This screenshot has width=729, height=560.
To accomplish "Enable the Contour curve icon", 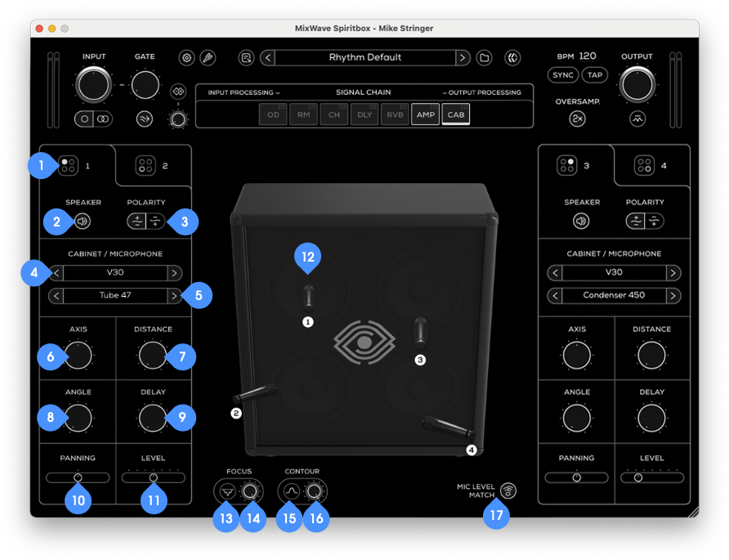I will click(292, 491).
